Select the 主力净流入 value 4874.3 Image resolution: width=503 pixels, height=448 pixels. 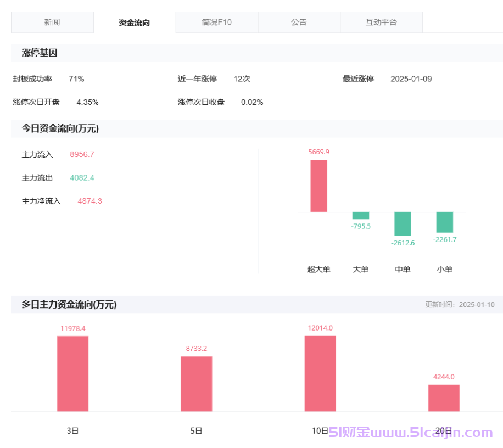90,201
